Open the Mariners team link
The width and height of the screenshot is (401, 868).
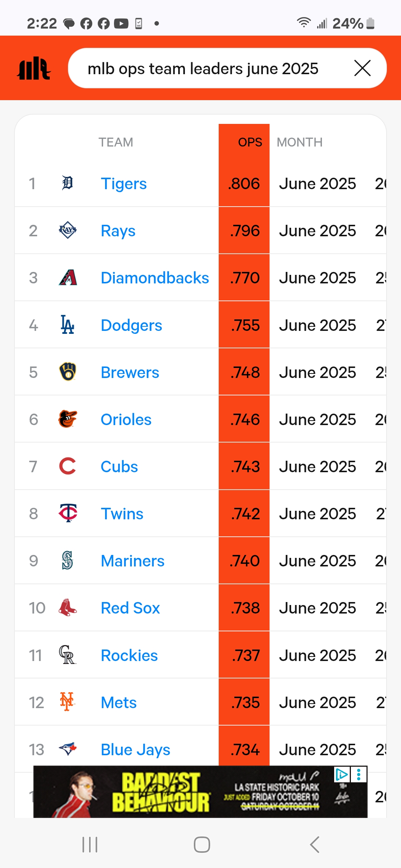[x=133, y=561]
